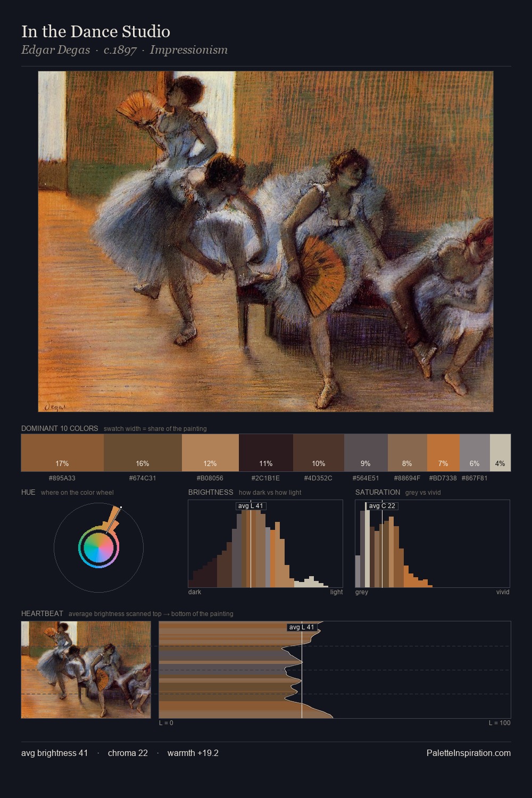Viewport: 532px width, 798px height.
Task: Click the hex code label #564E51
Action: coord(366,478)
